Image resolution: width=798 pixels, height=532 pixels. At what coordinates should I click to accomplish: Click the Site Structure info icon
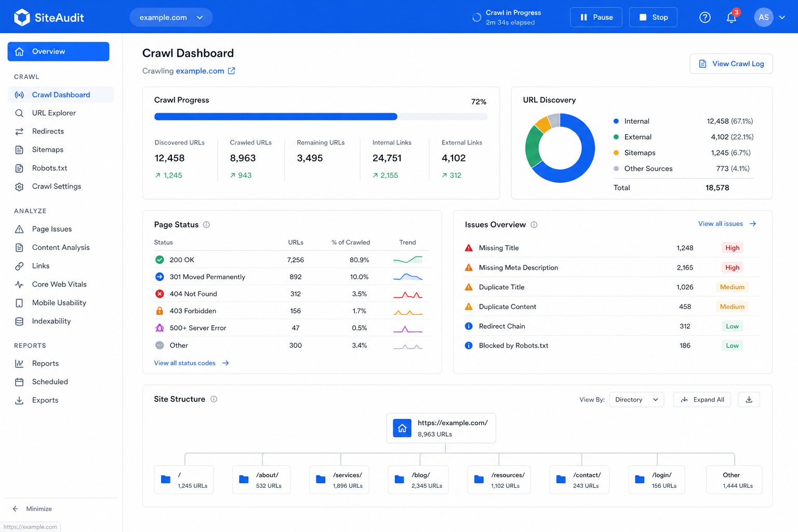tap(214, 399)
